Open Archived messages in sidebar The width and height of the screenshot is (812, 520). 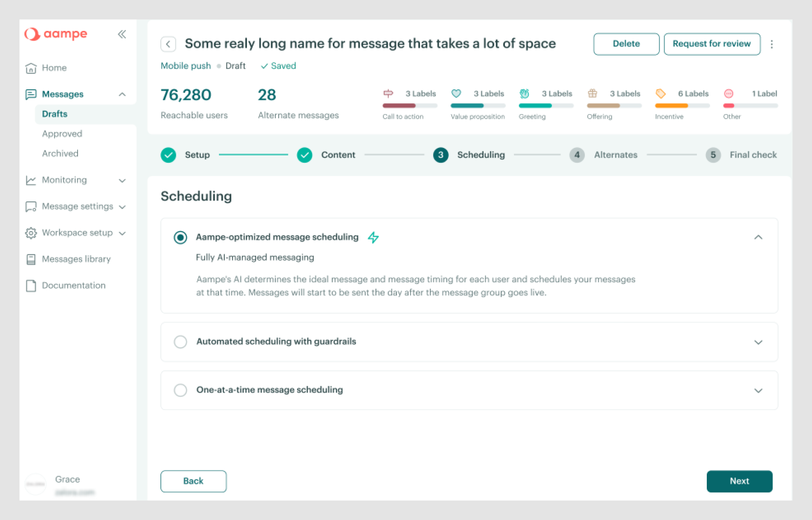coord(60,154)
